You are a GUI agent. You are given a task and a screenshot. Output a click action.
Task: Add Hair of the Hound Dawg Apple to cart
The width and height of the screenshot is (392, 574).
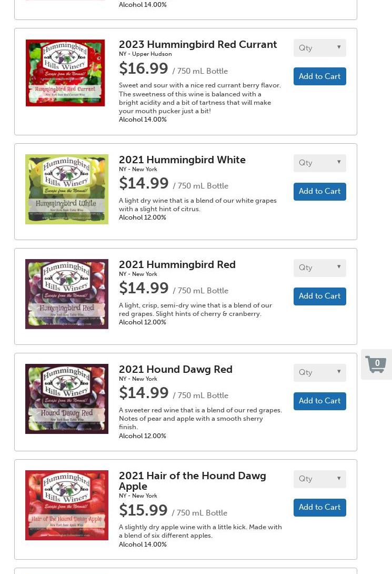319,507
